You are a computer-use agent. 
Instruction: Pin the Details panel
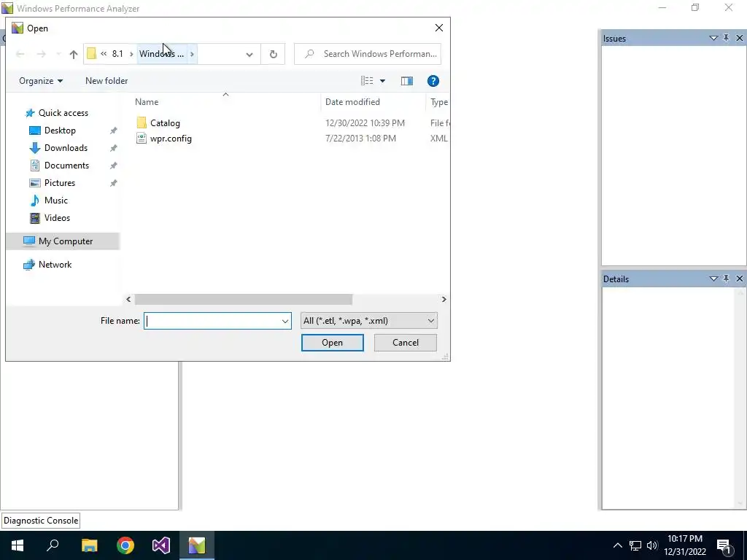tap(726, 279)
